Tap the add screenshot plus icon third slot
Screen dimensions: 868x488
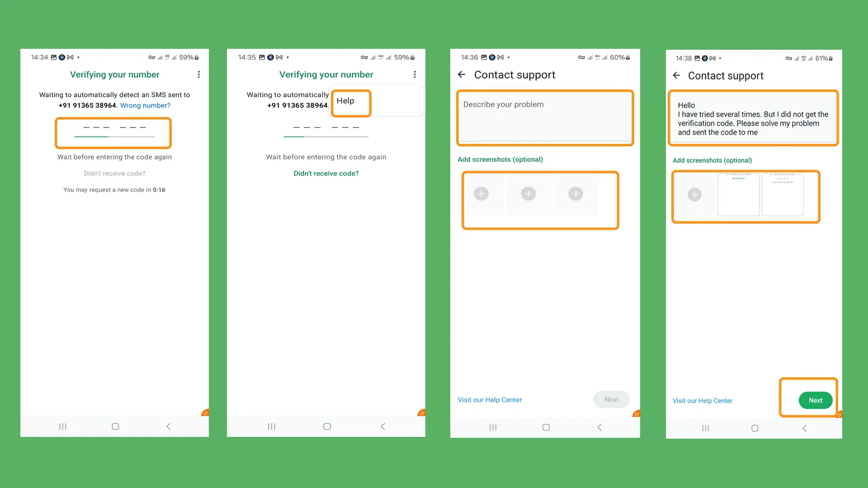576,193
